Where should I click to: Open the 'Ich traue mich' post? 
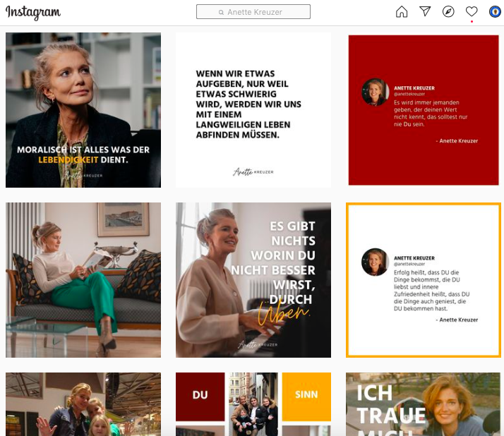tap(424, 404)
